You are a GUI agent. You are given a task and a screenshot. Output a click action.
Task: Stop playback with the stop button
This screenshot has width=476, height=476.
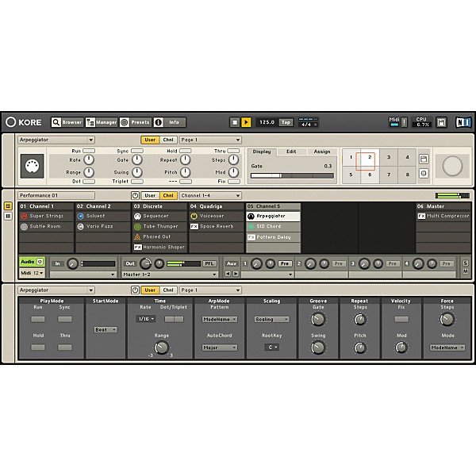pyautogui.click(x=235, y=122)
